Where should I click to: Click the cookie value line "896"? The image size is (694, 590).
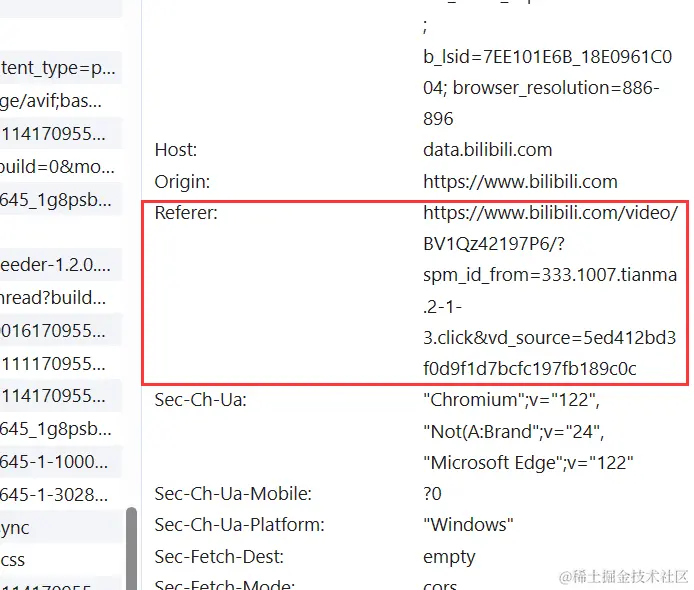click(438, 119)
